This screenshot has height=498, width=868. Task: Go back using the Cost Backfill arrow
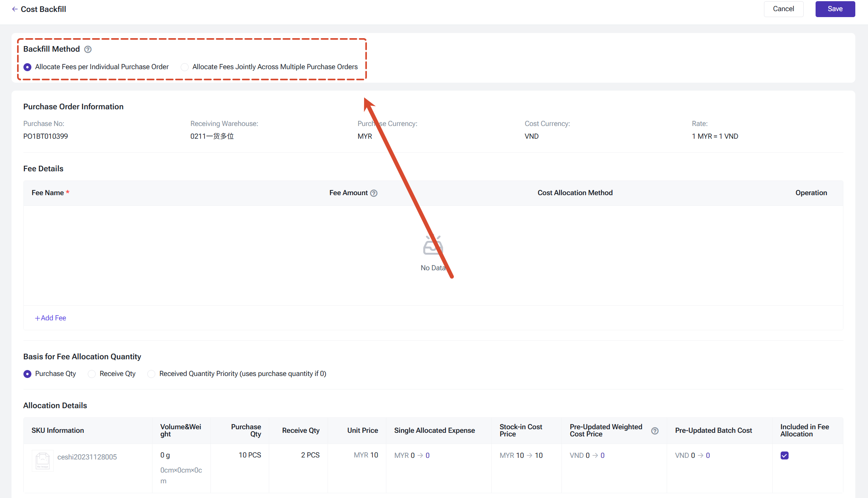click(x=15, y=9)
